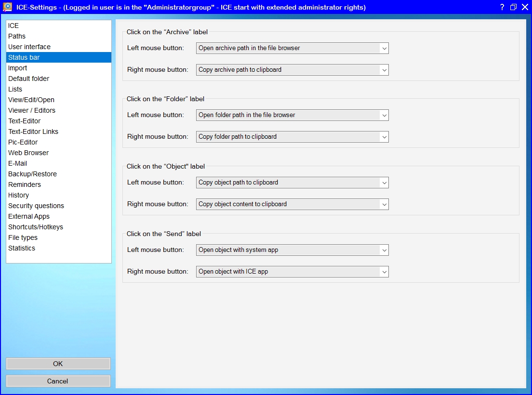Open the User interface settings category
The image size is (532, 395).
click(x=29, y=47)
